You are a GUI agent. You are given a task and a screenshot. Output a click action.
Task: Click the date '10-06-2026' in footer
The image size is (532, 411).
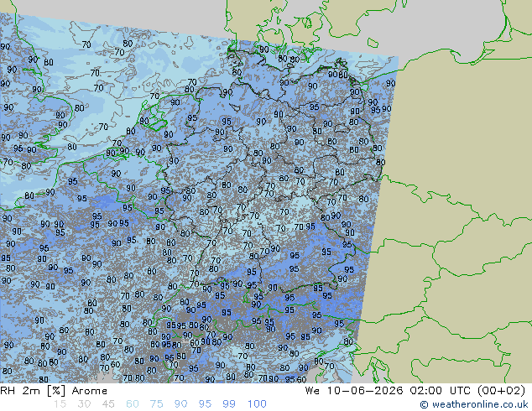pos(365,391)
